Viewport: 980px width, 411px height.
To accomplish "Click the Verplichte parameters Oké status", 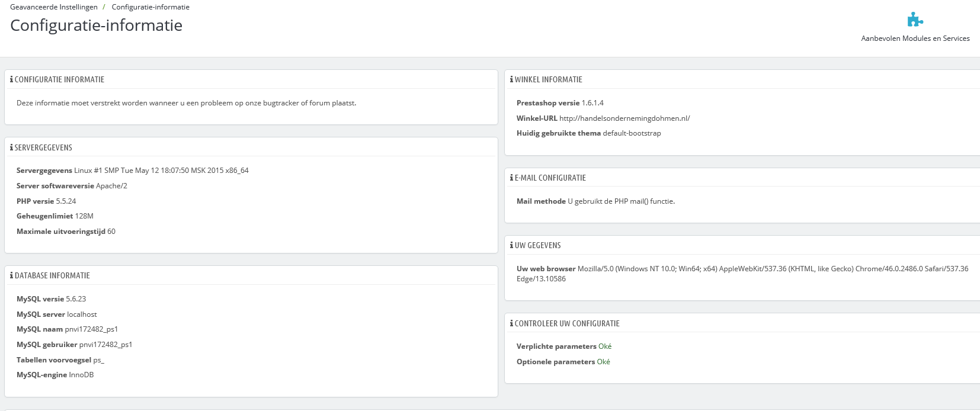I will click(x=604, y=346).
